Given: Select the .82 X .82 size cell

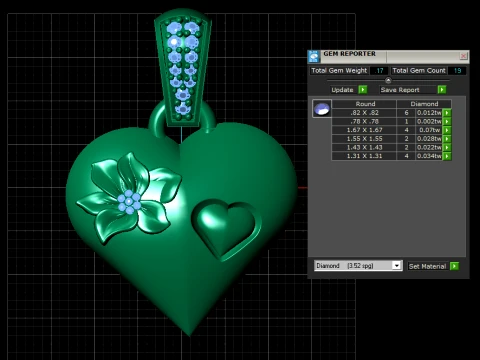Looking at the screenshot, I should pos(364,113).
